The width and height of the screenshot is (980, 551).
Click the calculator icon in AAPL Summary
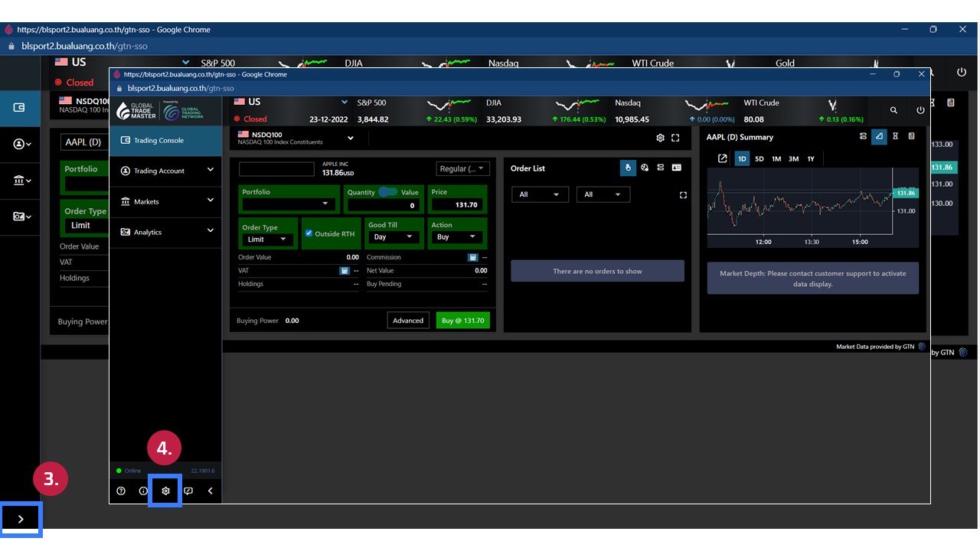[911, 136]
